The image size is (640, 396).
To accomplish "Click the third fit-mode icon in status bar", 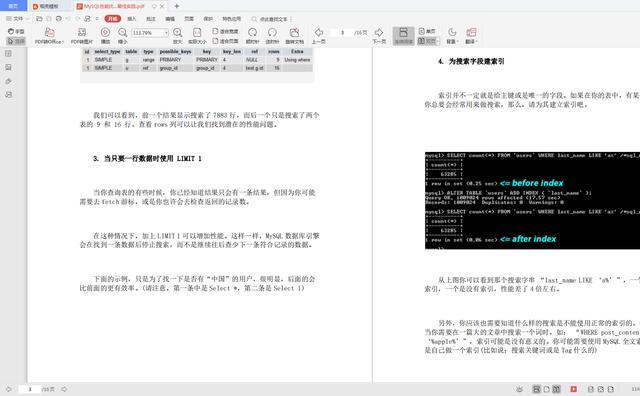I will point(611,389).
